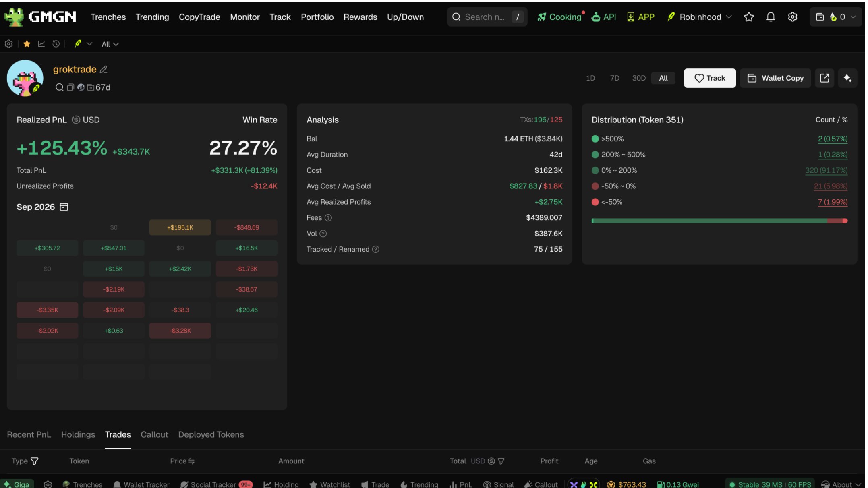868x488 pixels.
Task: Click the +$195.1K calendar cell
Action: [180, 227]
